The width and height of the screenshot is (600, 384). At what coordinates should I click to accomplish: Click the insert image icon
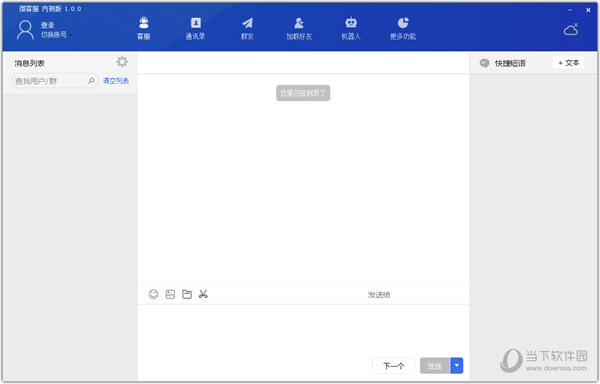[x=170, y=294]
